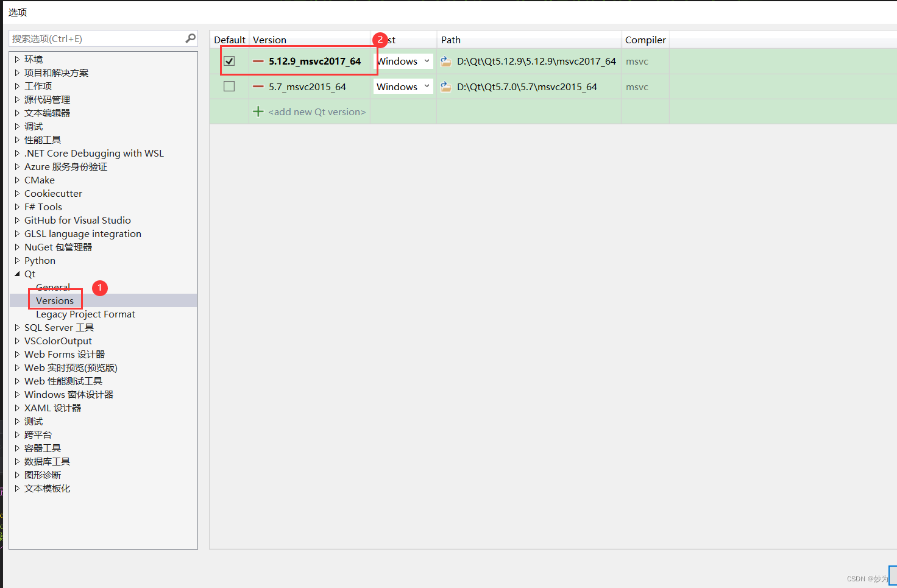This screenshot has width=897, height=588.
Task: Browse folder for the 5.12.9 msvc2017_64 path
Action: 446,61
